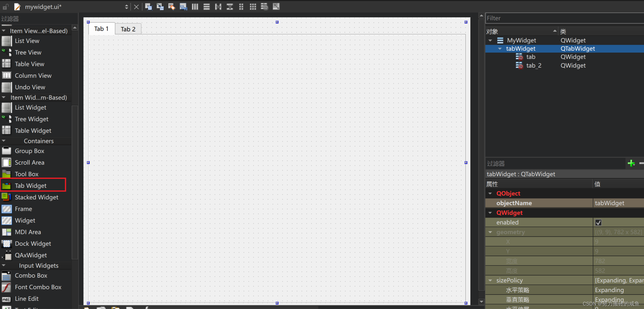The image size is (644, 309).
Task: Select the Edit Tab Order mode icon
Action: coord(183,7)
